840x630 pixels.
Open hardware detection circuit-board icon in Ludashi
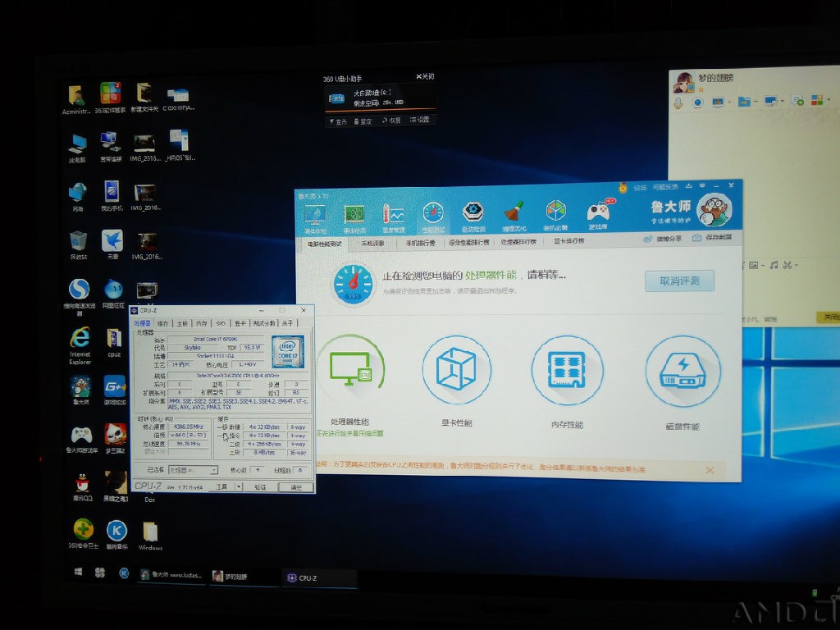coord(354,215)
